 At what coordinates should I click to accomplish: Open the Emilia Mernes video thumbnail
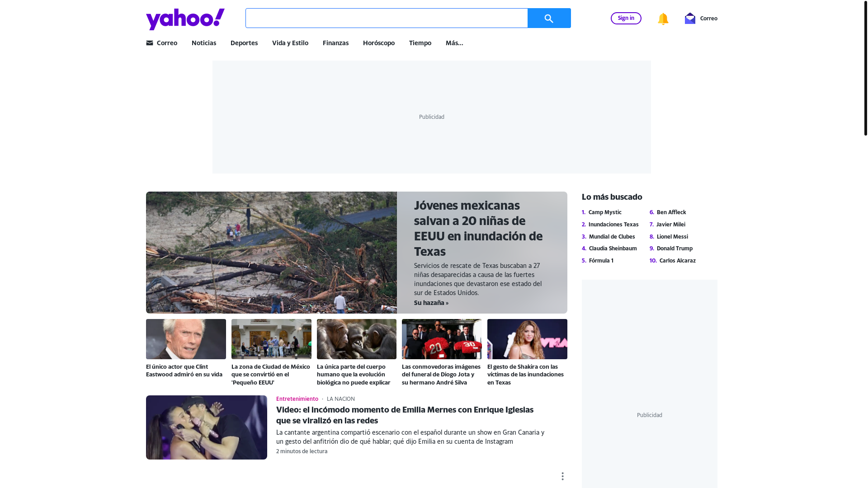[x=207, y=427]
